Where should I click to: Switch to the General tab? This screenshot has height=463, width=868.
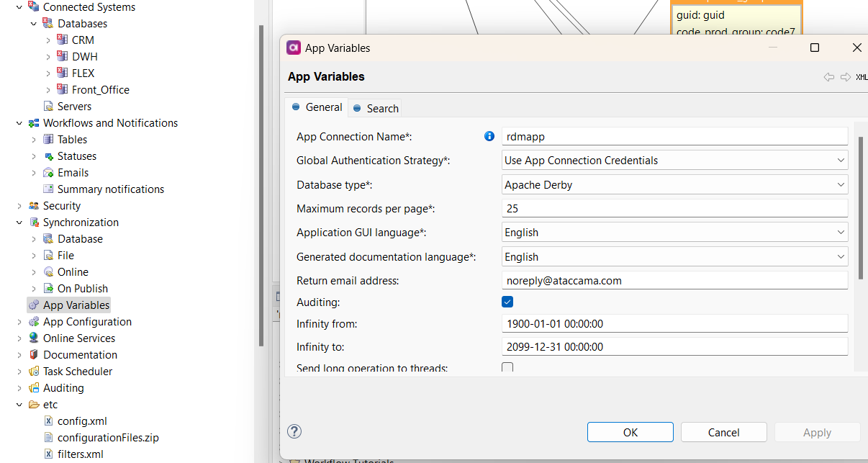317,107
